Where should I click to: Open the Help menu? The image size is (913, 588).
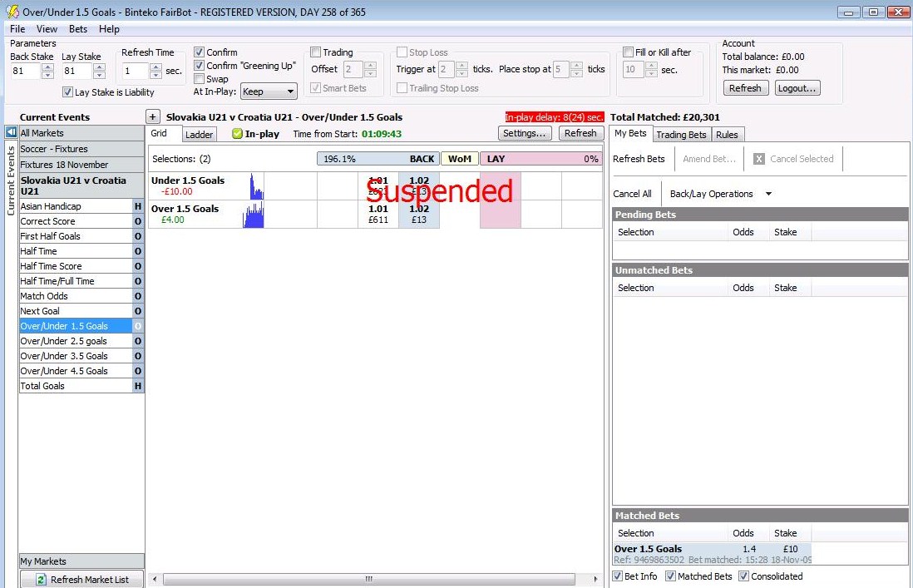109,29
